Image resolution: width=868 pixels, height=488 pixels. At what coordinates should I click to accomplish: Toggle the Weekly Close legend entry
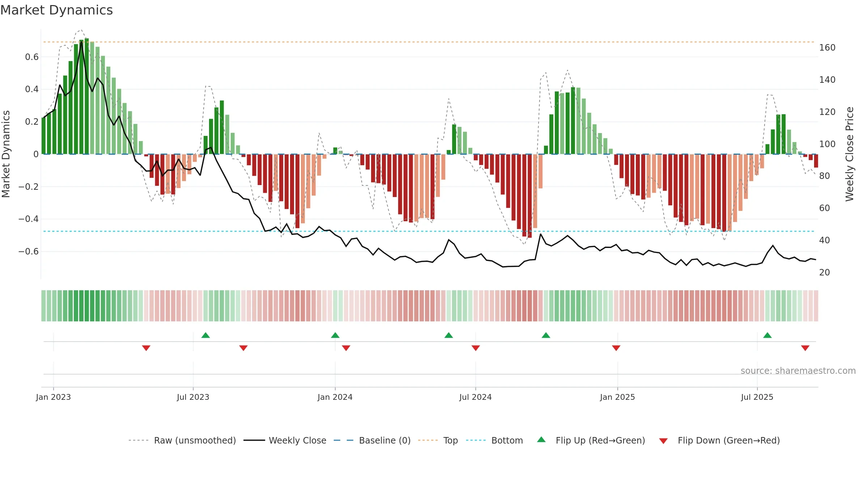pyautogui.click(x=285, y=440)
